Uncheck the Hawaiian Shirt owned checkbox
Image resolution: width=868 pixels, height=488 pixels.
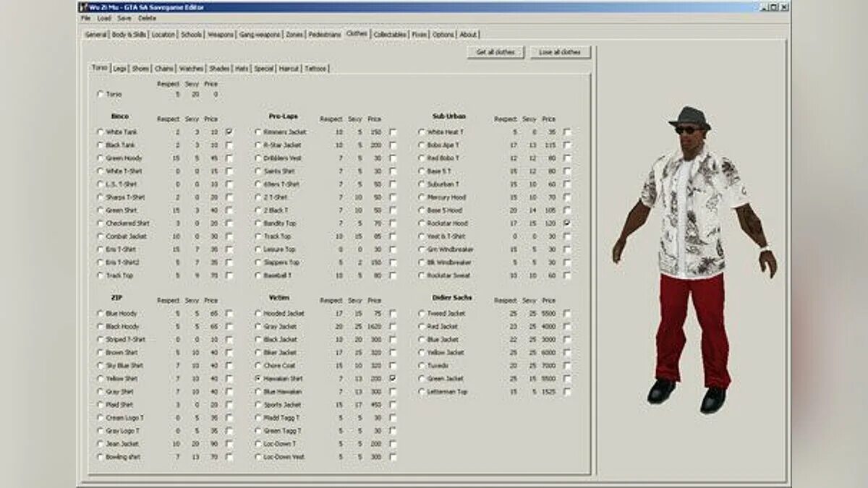(x=393, y=379)
